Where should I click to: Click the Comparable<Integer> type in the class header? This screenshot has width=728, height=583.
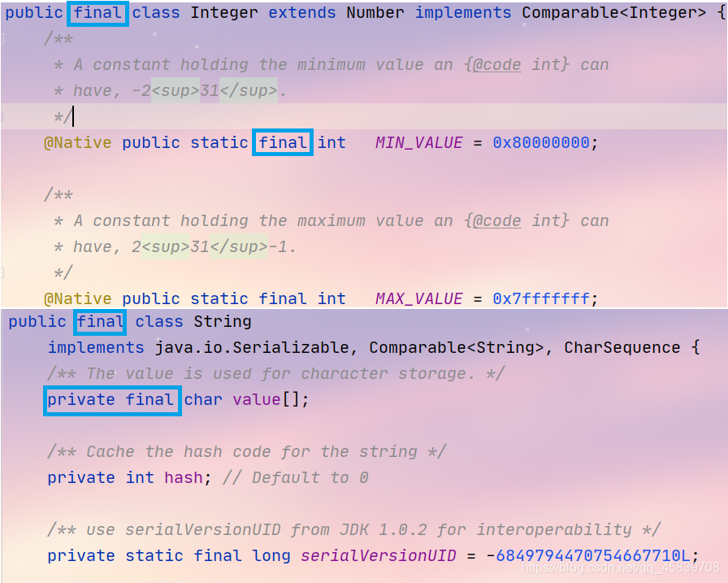(x=613, y=12)
